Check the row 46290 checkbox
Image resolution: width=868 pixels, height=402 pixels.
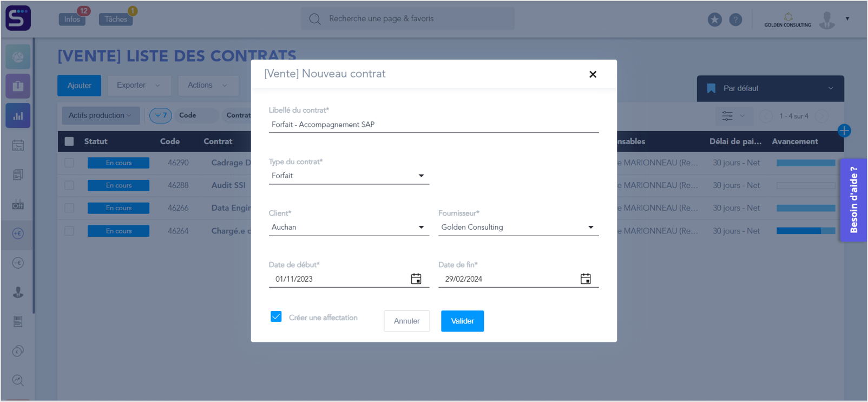(x=69, y=163)
